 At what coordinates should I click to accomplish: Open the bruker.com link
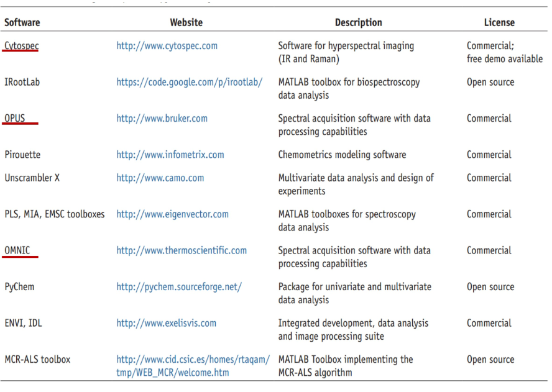[x=162, y=118]
